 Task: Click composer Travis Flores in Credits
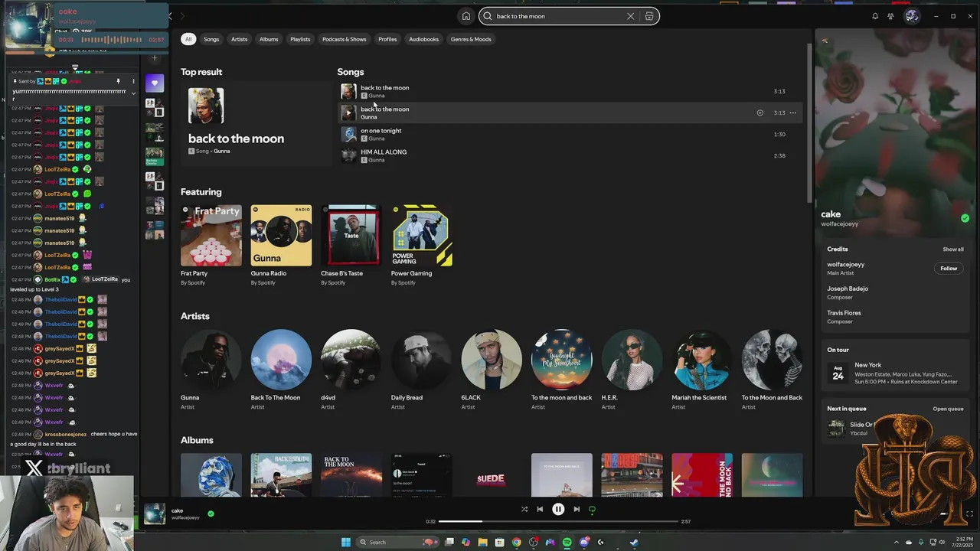[844, 313]
